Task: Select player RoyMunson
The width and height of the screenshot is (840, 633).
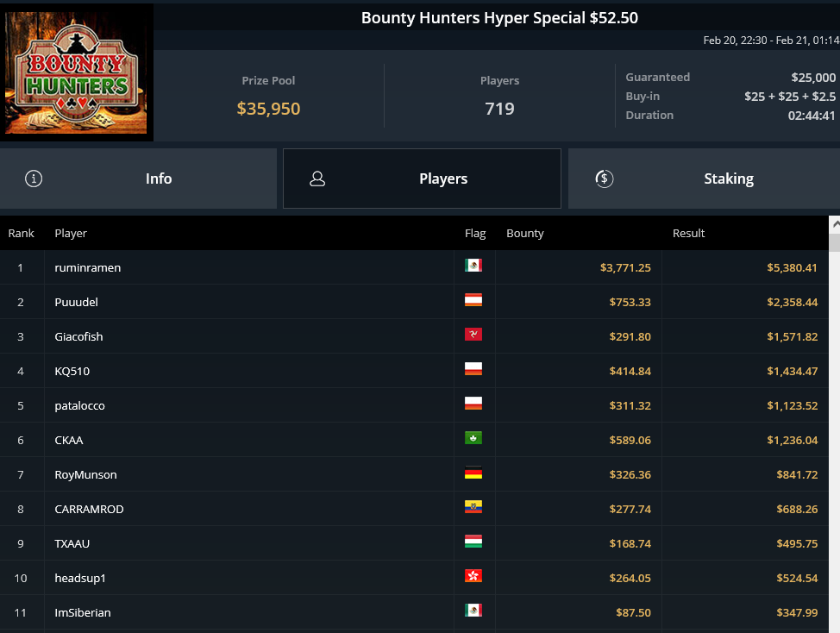Action: click(85, 474)
